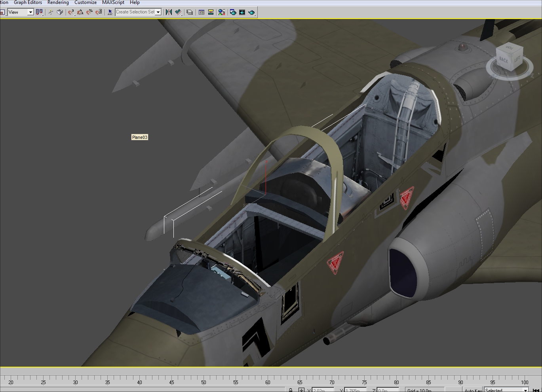Image resolution: width=542 pixels, height=392 pixels.
Task: Toggle the Angle Snap button
Action: (x=80, y=12)
